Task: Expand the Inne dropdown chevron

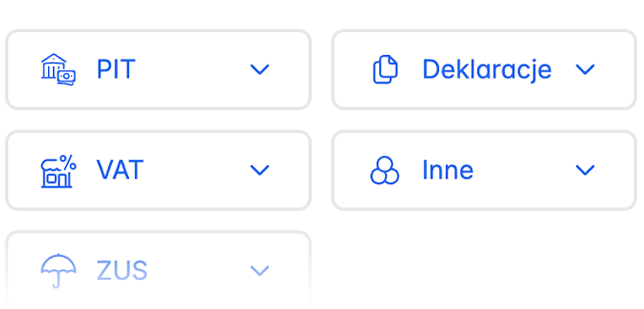Action: point(585,170)
